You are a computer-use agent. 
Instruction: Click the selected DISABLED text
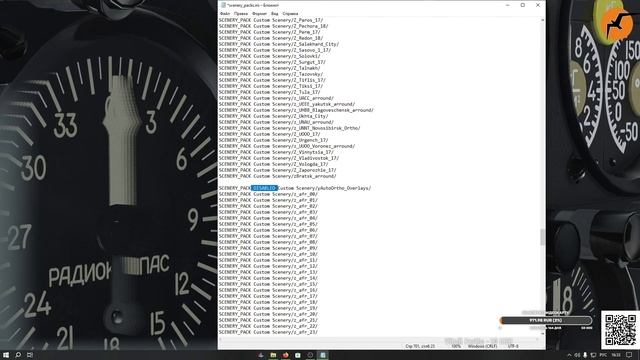click(264, 188)
